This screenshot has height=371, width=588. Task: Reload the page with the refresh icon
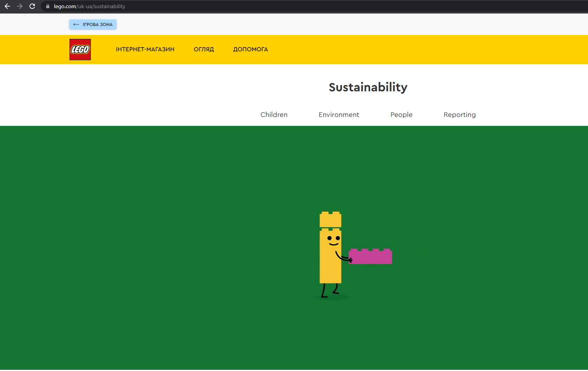pos(32,6)
